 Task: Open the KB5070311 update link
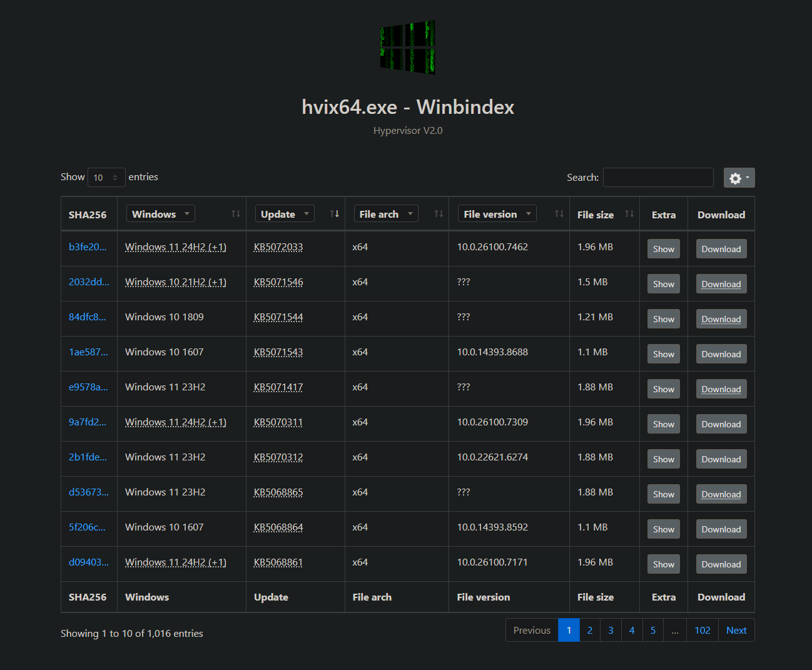pyautogui.click(x=278, y=422)
